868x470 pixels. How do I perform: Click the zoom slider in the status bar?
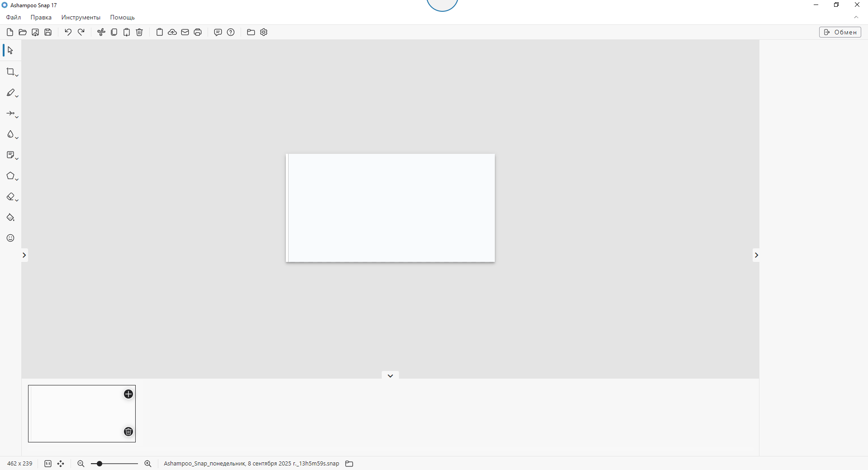(x=114, y=464)
